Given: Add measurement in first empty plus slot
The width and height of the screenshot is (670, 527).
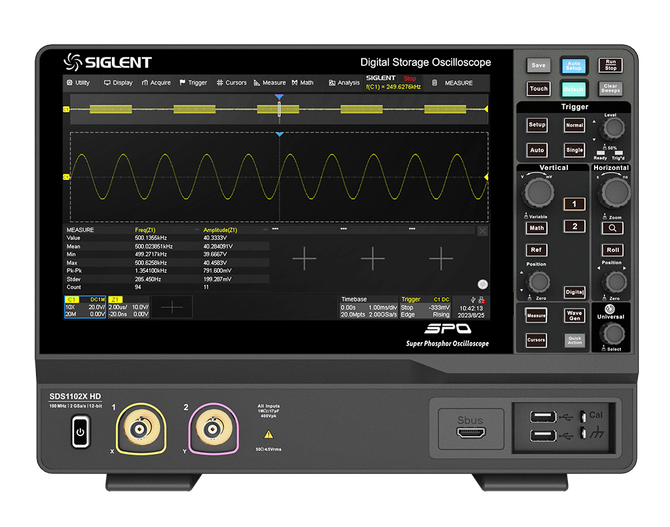Looking at the screenshot, I should 304,258.
